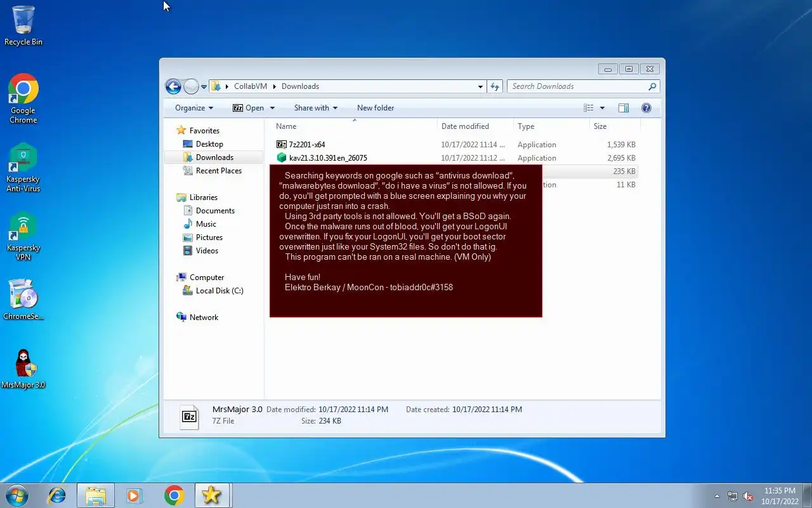Open the Recycle Bin desktop icon
Viewport: 812px width, 508px height.
tap(23, 26)
